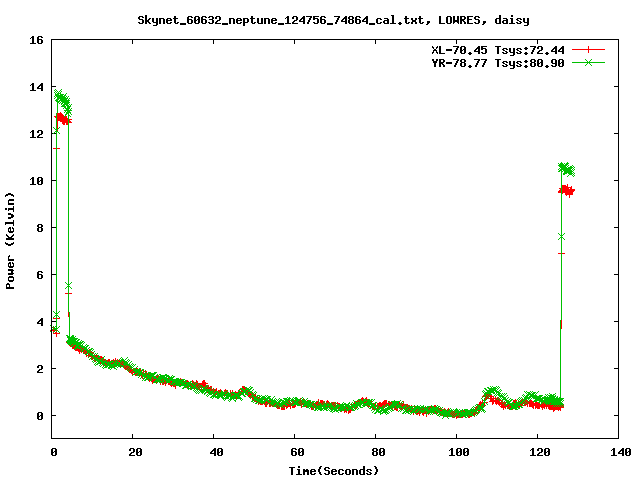The width and height of the screenshot is (640, 480).
Task: Click the green data cluster near 10.5 Kelvin
Action: (x=567, y=169)
